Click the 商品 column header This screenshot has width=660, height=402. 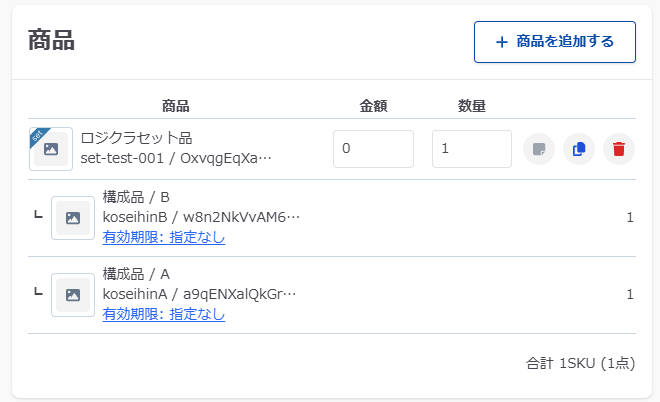click(x=176, y=105)
